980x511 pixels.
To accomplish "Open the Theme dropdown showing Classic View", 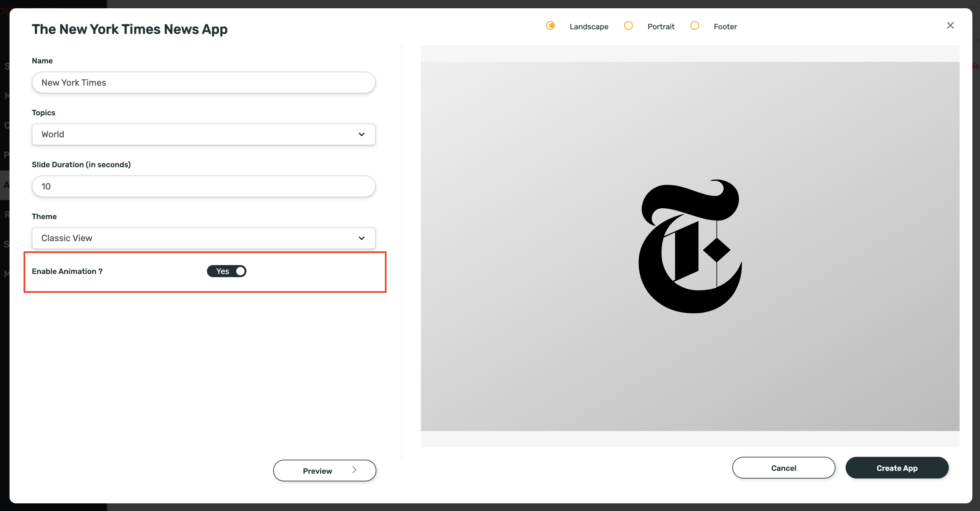I will tap(203, 238).
